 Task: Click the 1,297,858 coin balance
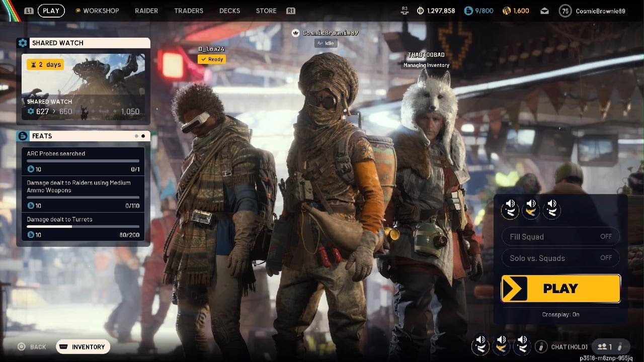click(441, 11)
